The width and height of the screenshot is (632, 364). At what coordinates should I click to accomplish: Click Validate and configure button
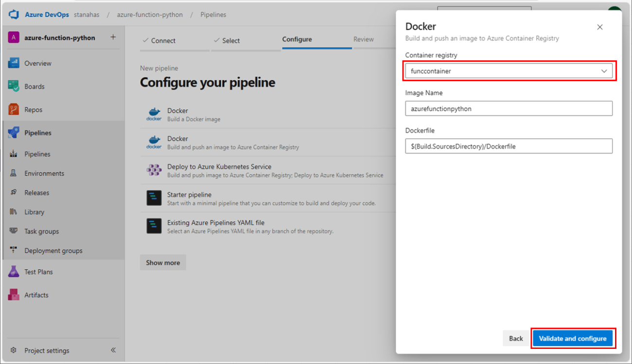pyautogui.click(x=573, y=339)
